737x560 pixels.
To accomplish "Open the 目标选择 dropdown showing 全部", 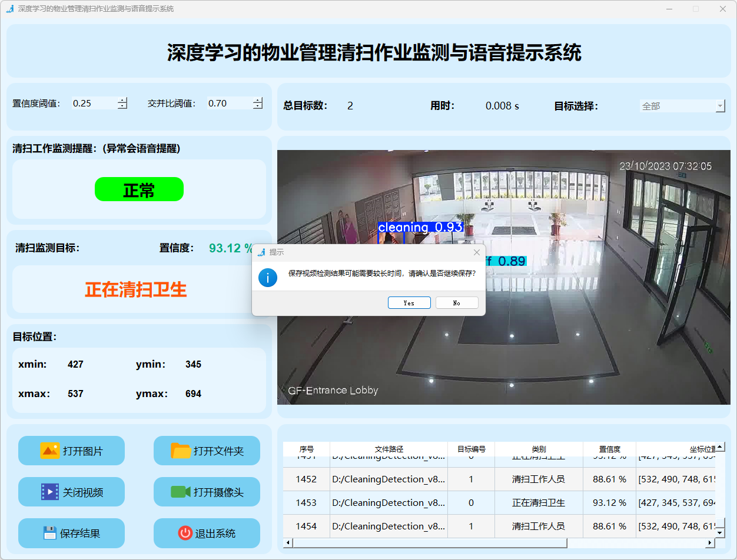I will [x=683, y=106].
